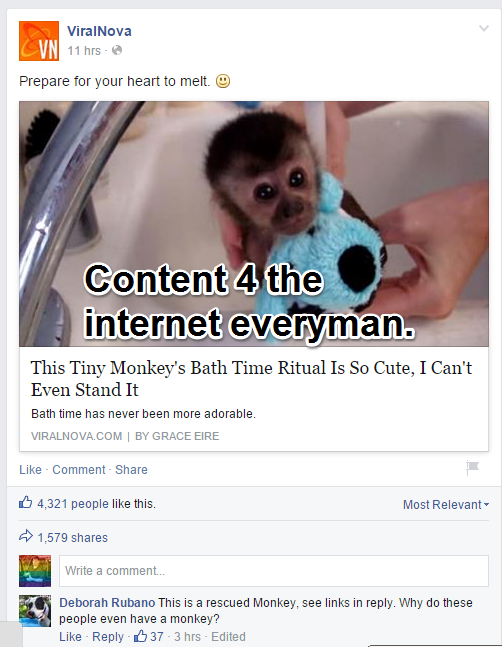Click the Comment link under the post
The width and height of the screenshot is (502, 647).
click(79, 470)
